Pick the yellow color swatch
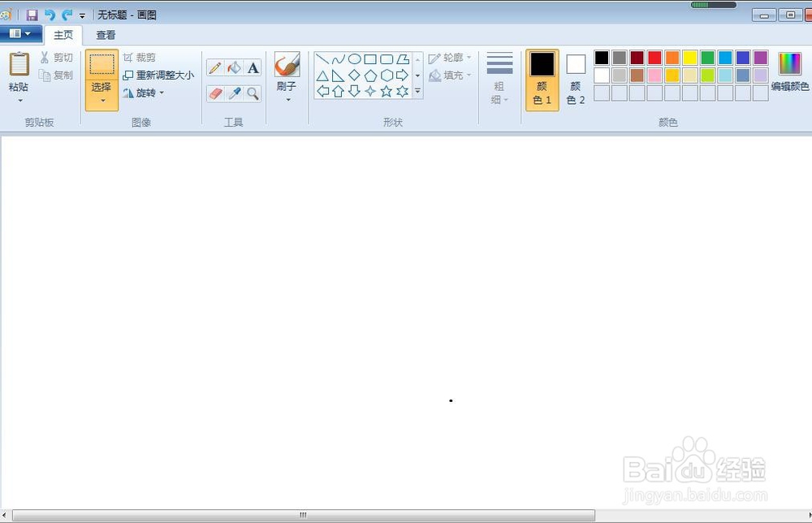This screenshot has height=523, width=812. pos(689,58)
